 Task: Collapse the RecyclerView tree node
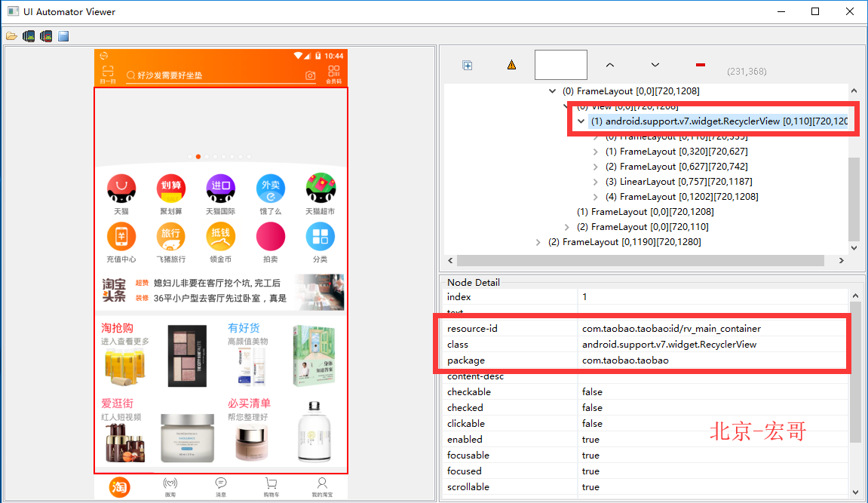click(581, 121)
